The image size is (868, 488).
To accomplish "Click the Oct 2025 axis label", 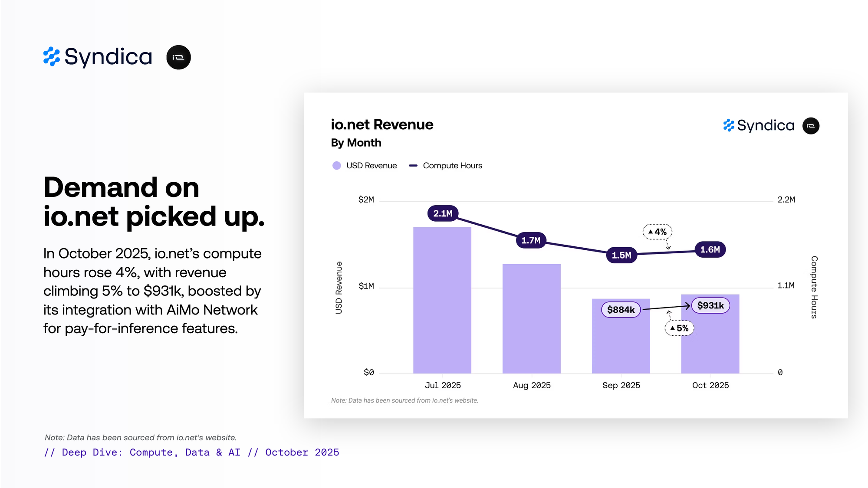I will [x=710, y=385].
